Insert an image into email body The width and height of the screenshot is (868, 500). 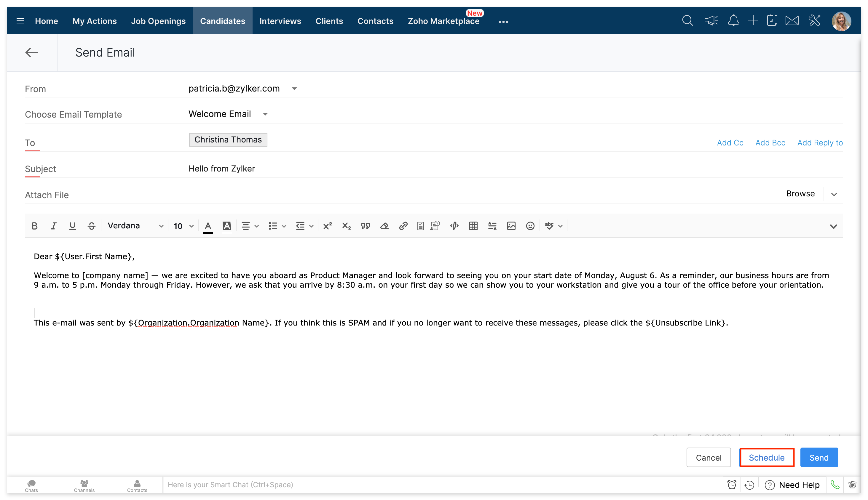(511, 226)
